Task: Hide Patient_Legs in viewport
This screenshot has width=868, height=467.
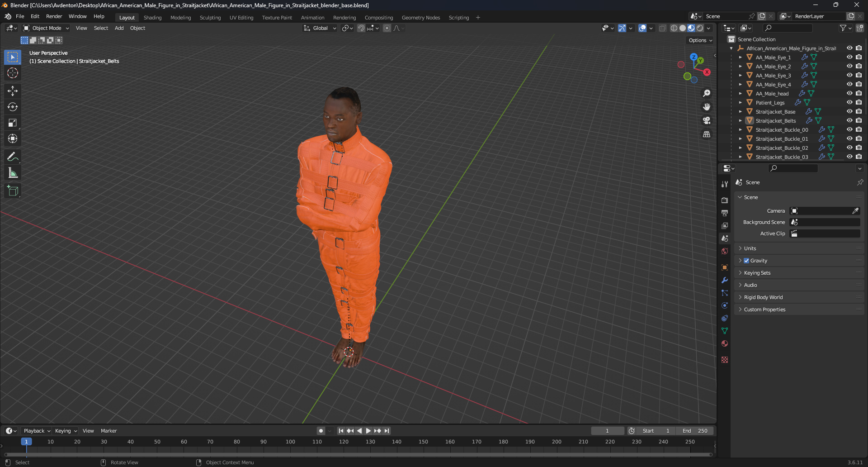Action: [849, 102]
